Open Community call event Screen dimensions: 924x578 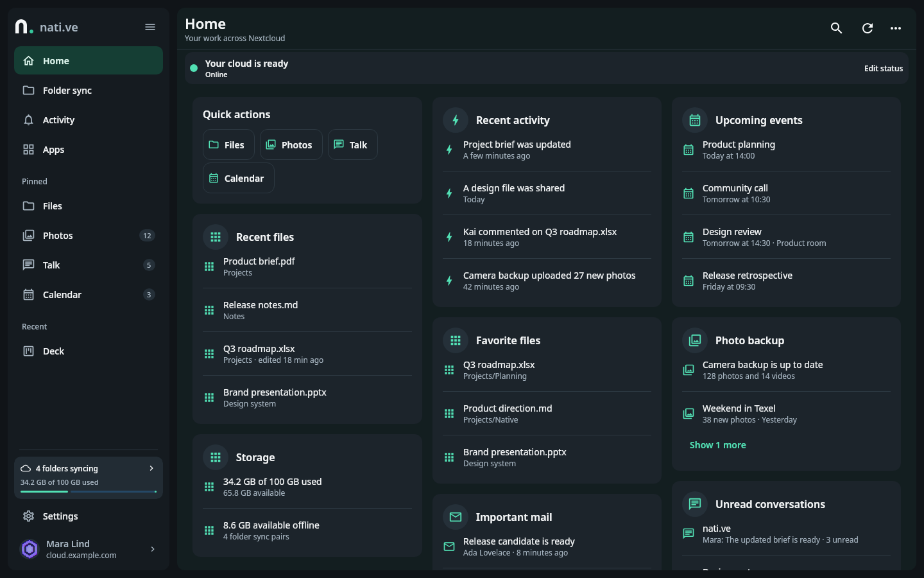pyautogui.click(x=787, y=193)
